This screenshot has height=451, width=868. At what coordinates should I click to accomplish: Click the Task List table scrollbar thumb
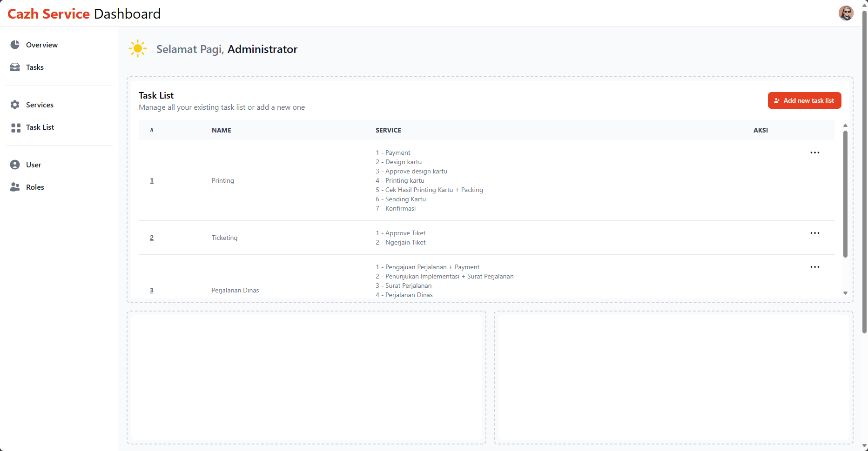(845, 194)
